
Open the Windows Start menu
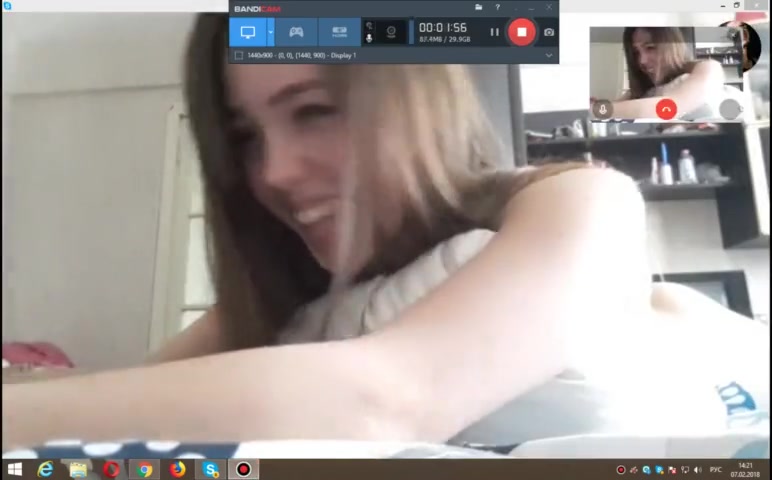click(14, 469)
